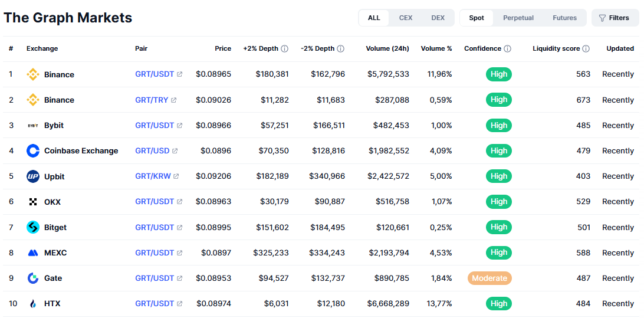
Task: Show info for the Confidence column
Action: tap(507, 48)
